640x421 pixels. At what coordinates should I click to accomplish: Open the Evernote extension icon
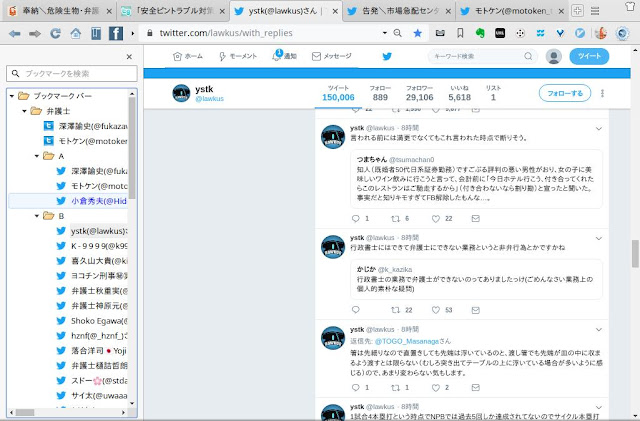(480, 33)
